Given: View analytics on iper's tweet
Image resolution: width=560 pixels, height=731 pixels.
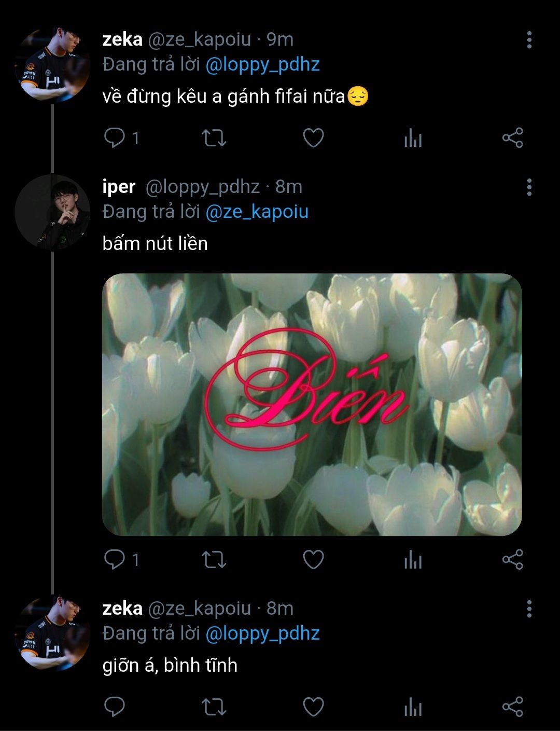Looking at the screenshot, I should (413, 560).
